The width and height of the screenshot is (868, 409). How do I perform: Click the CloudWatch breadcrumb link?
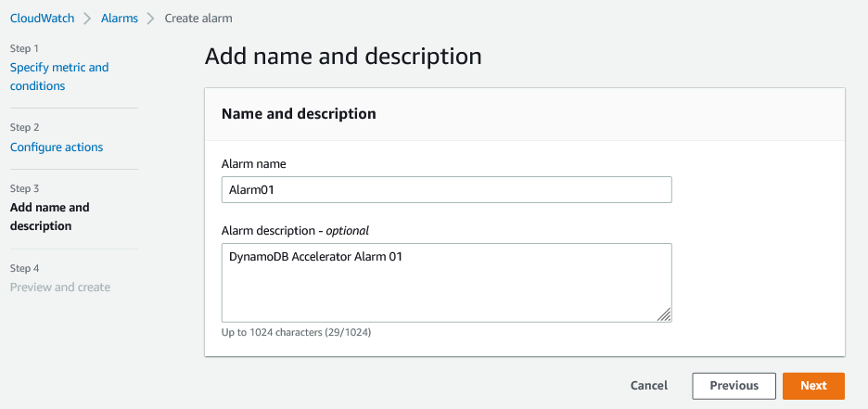[x=44, y=18]
